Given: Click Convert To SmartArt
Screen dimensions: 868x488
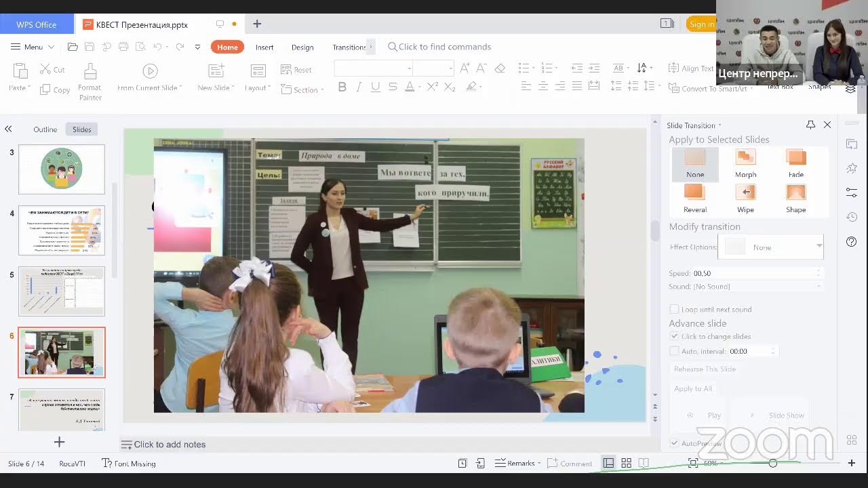Looking at the screenshot, I should pyautogui.click(x=709, y=88).
